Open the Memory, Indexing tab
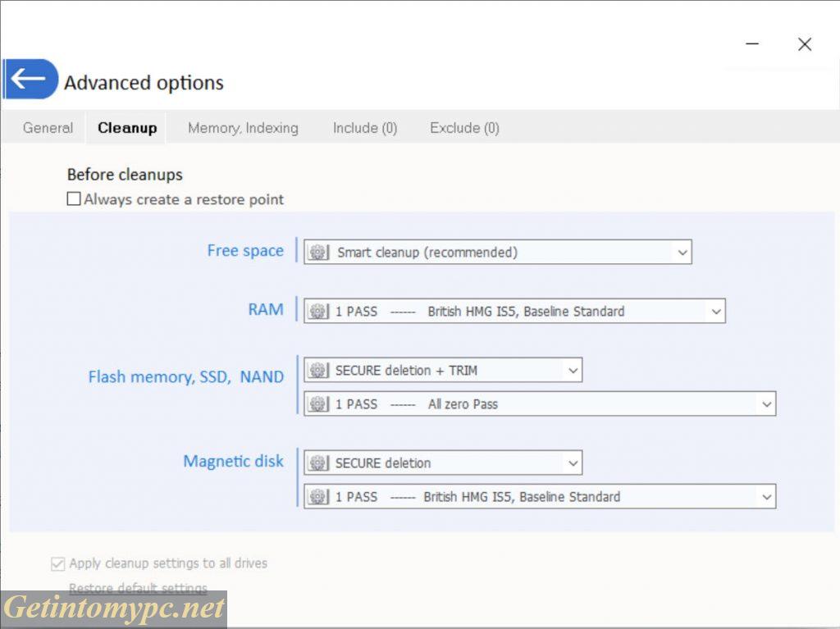Image resolution: width=840 pixels, height=629 pixels. click(x=243, y=128)
